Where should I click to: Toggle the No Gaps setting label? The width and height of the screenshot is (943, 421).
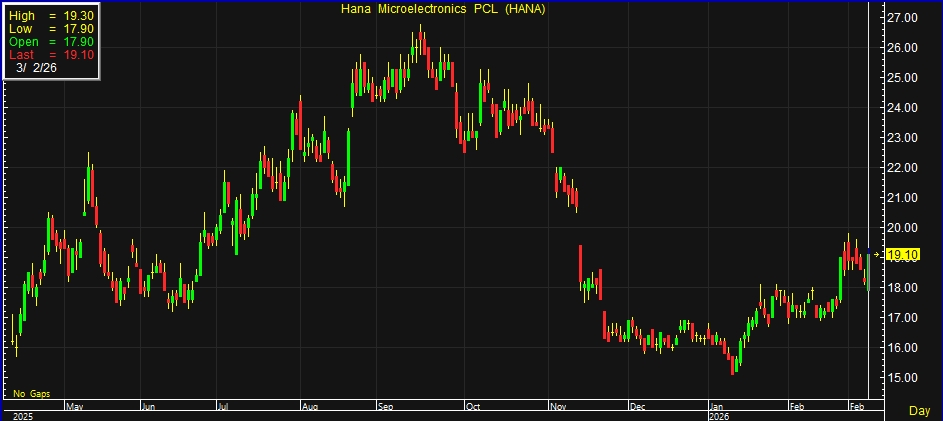[31, 394]
